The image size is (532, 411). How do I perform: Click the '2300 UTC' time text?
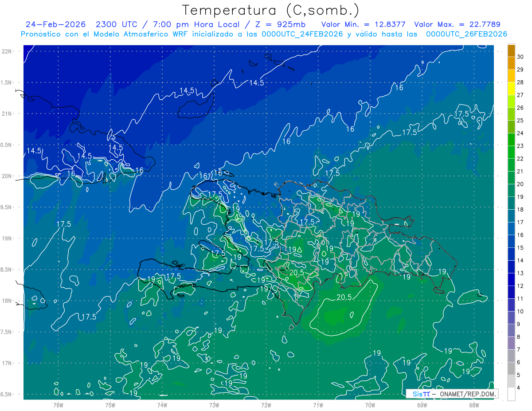[x=117, y=24]
